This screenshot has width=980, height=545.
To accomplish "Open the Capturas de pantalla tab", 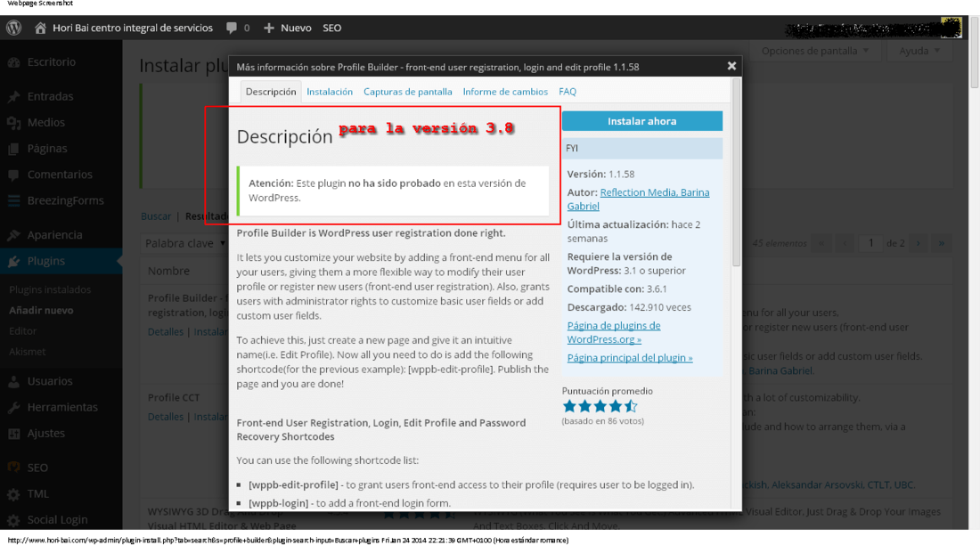I will click(407, 91).
